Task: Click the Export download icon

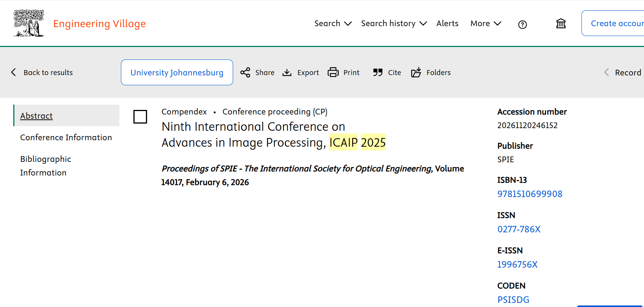Action: coord(287,72)
